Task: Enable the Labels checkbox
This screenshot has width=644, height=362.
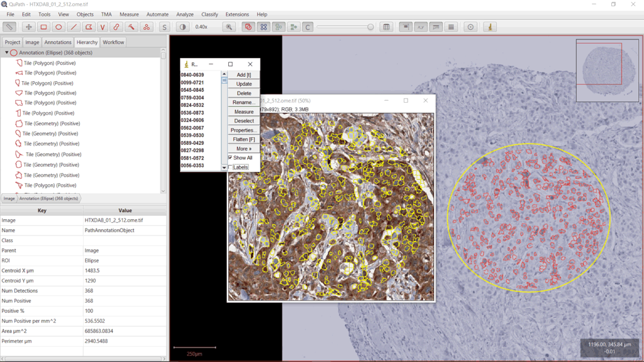Action: pyautogui.click(x=230, y=167)
